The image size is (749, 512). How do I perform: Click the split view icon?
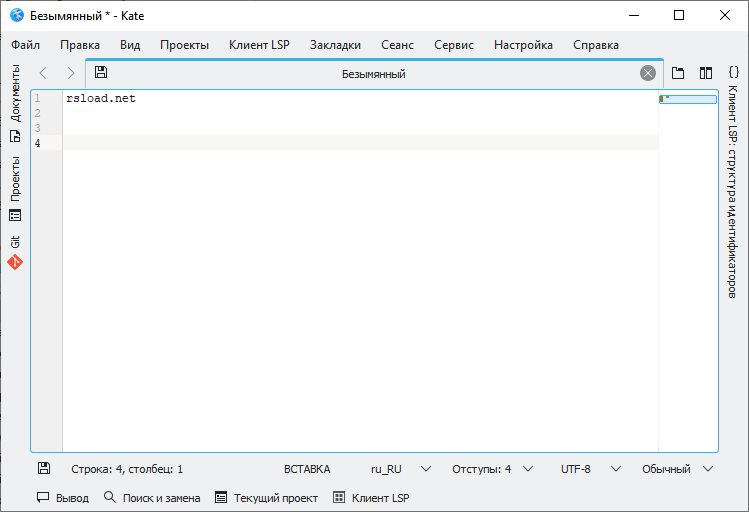[x=706, y=73]
